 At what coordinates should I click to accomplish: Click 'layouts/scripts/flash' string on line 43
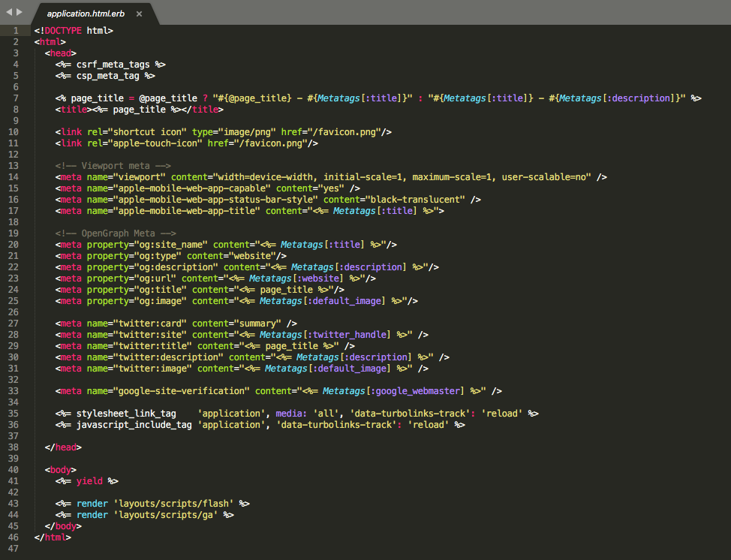coord(173,504)
